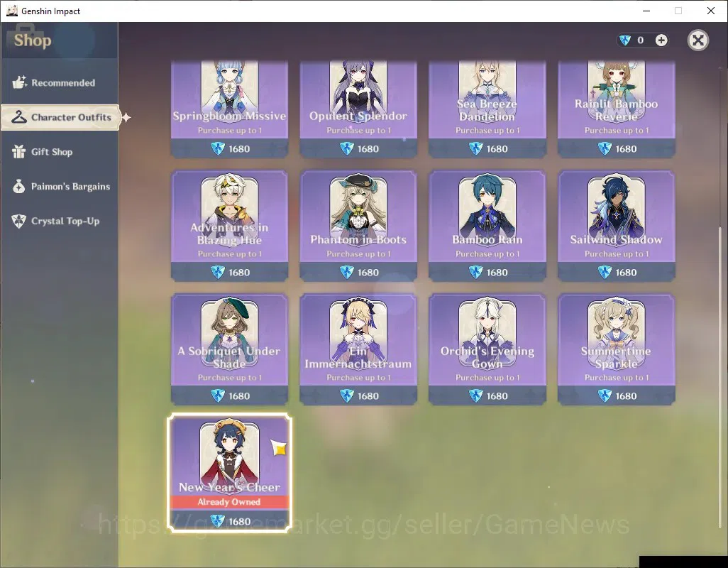Click the Already Owned red banner
Image resolution: width=728 pixels, height=568 pixels.
[229, 502]
